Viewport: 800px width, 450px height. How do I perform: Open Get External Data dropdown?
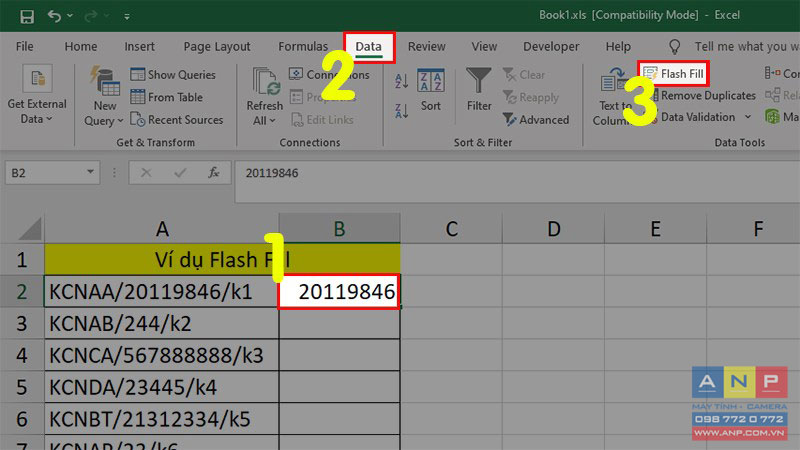(37, 96)
